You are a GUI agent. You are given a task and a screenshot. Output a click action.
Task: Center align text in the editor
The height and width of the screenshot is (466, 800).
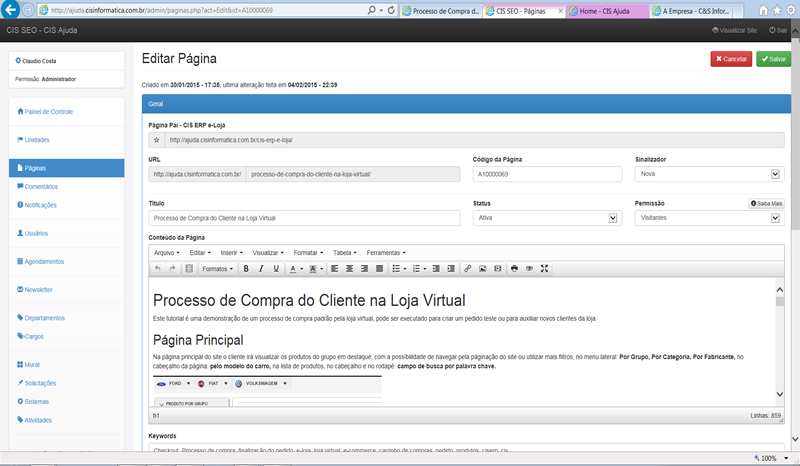point(349,268)
